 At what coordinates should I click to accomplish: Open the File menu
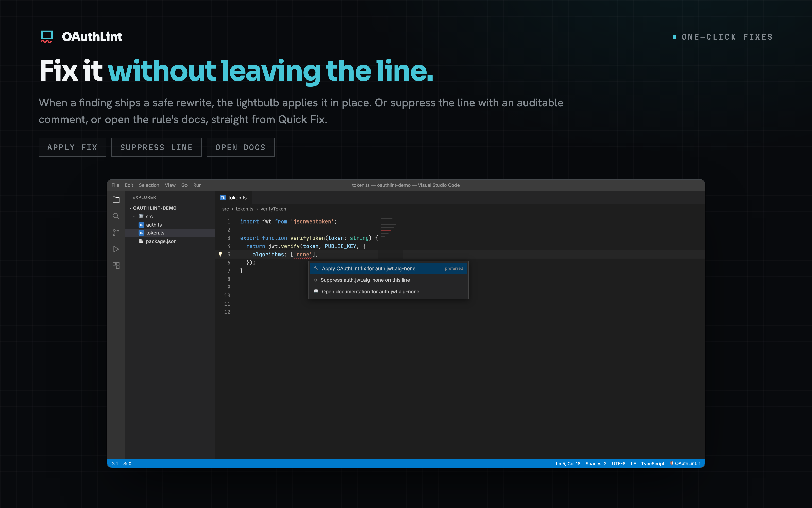click(115, 185)
